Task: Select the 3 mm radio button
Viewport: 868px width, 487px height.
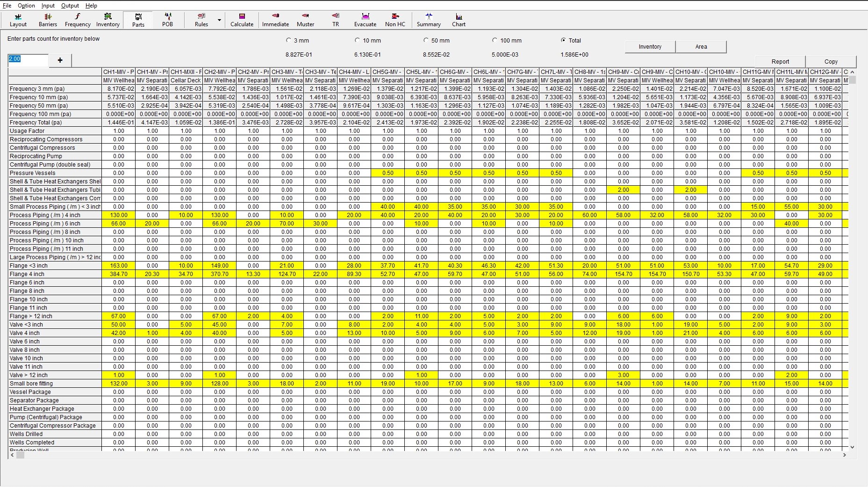Action: click(288, 40)
